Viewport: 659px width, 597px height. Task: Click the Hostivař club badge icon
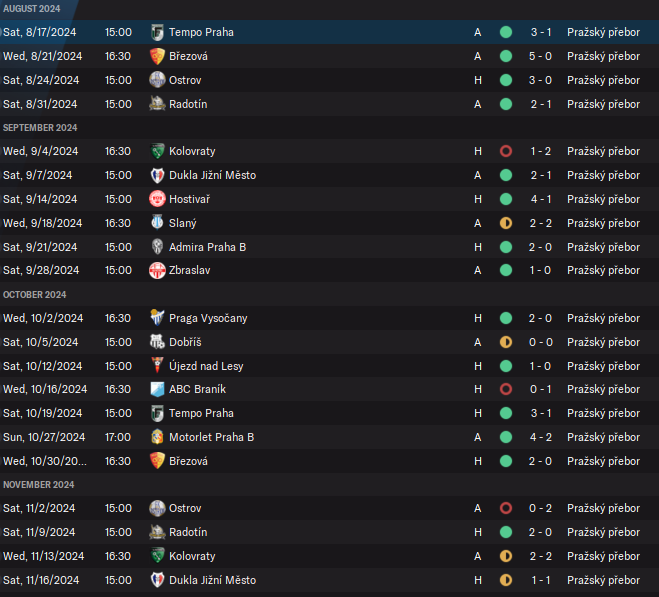[x=157, y=199]
